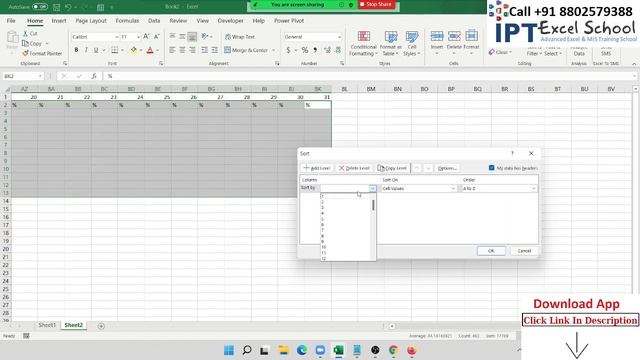Image resolution: width=640 pixels, height=360 pixels.
Task: Open Cell Styles gallery
Action: click(412, 43)
